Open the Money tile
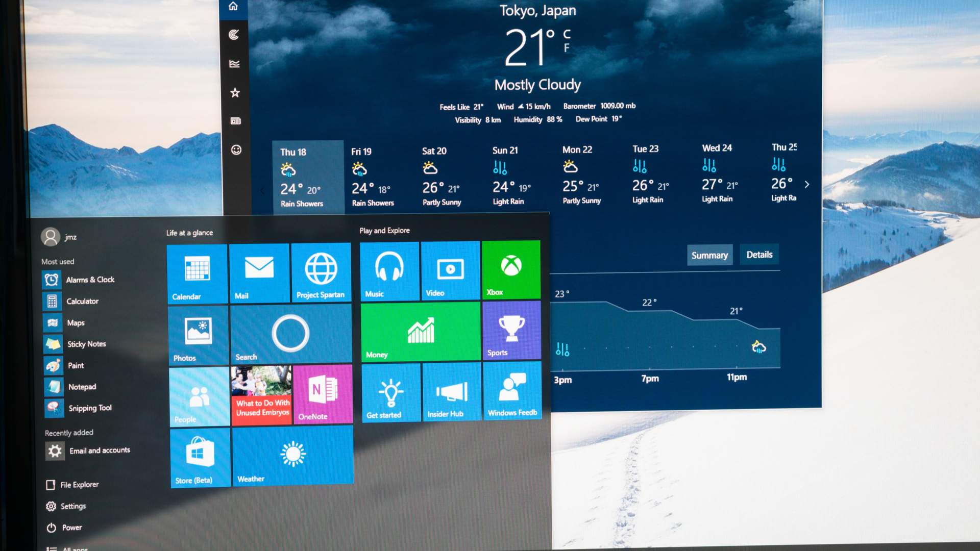Image resolution: width=980 pixels, height=551 pixels. [421, 332]
